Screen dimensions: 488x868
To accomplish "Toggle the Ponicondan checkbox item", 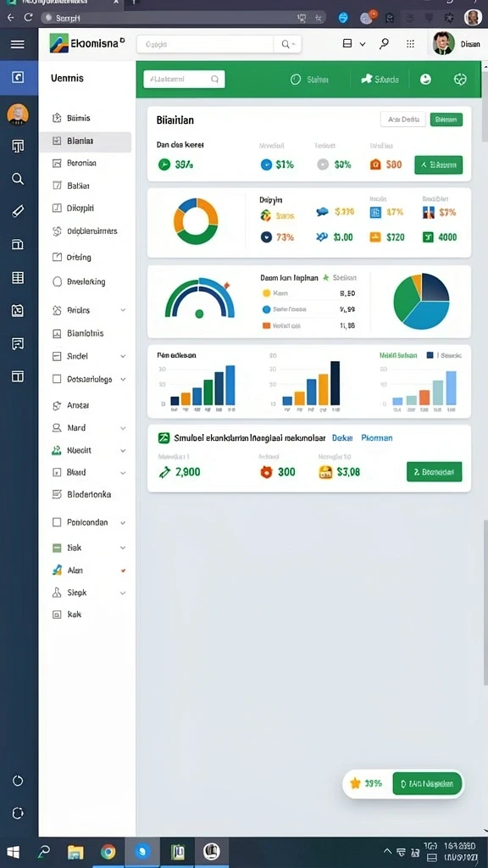I will 57,522.
